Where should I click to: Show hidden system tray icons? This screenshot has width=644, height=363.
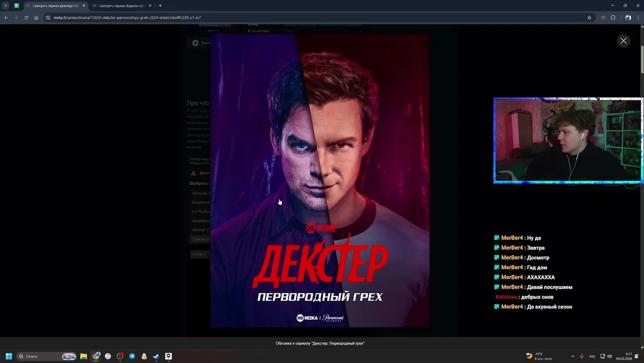(572, 356)
